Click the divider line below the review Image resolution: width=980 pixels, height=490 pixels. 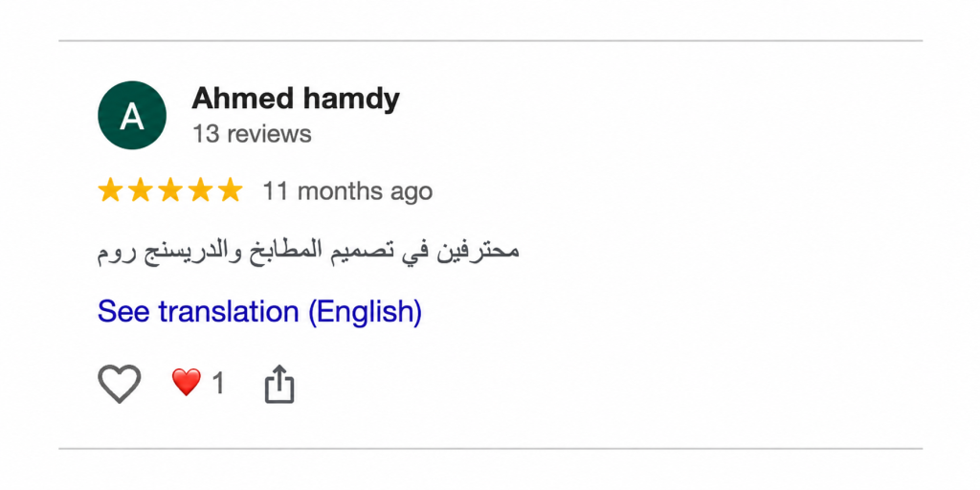491,448
